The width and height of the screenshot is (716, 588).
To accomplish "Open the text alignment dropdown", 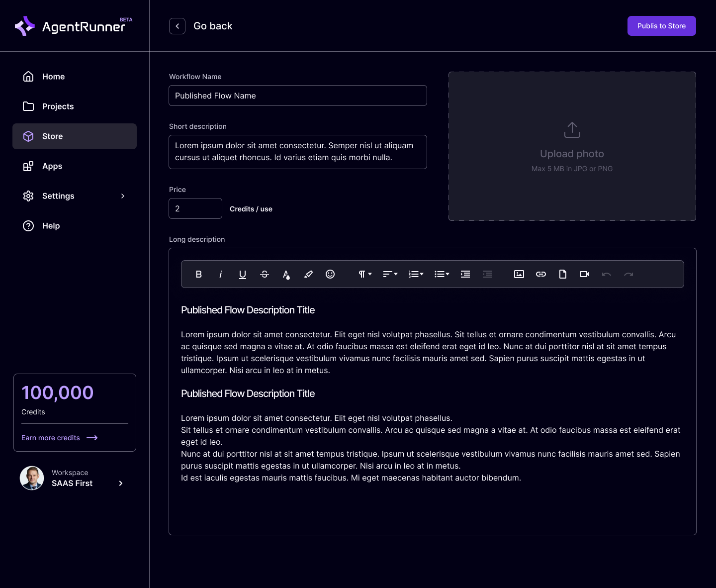I will pyautogui.click(x=390, y=274).
